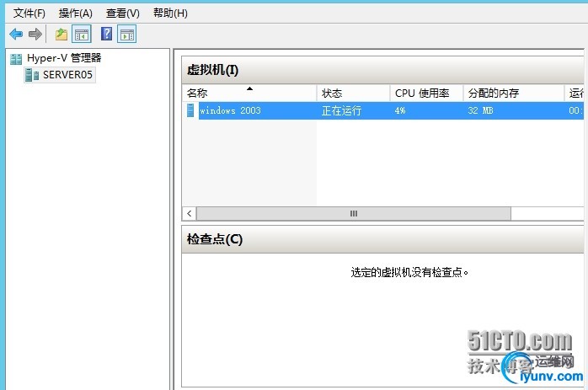This screenshot has width=588, height=390.
Task: Select the Hyper-V 管理器 tree node
Action: pos(64,58)
